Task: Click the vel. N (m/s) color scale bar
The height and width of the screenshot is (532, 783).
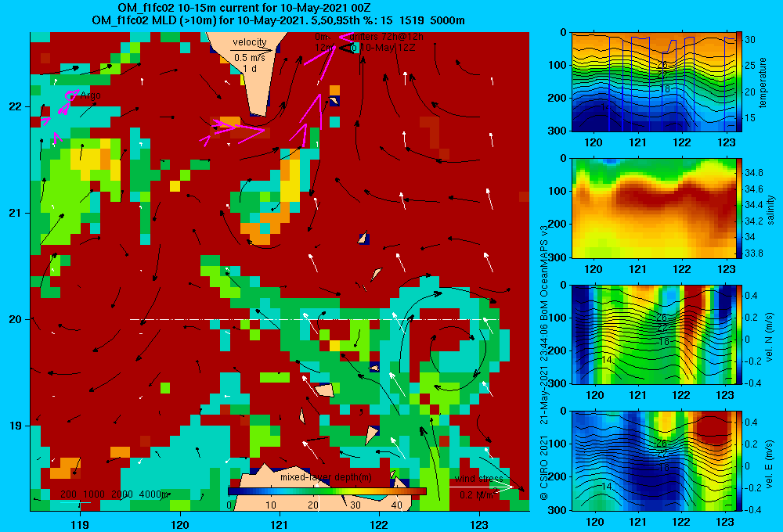Action: (x=739, y=334)
